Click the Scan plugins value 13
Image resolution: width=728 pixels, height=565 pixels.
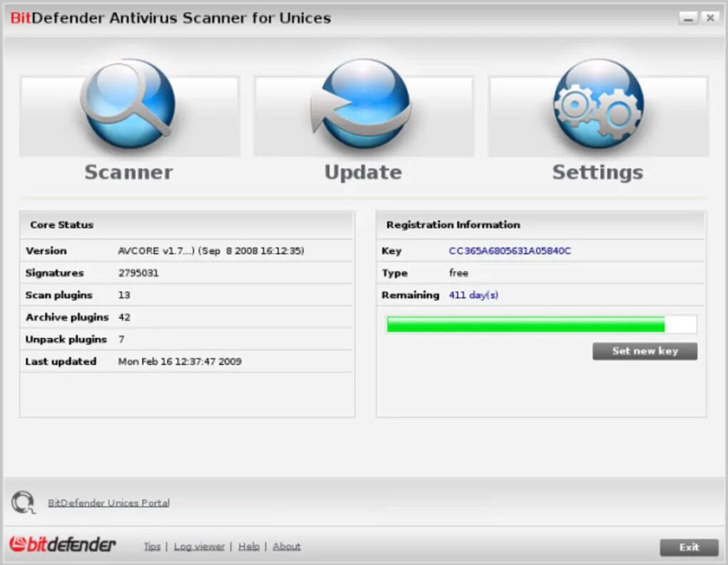(124, 295)
